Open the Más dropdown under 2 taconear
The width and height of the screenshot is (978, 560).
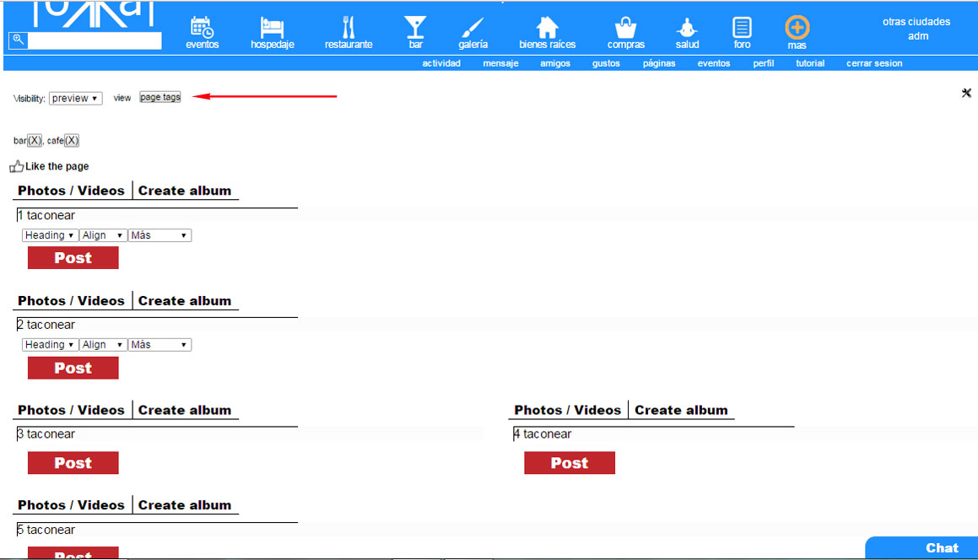[x=159, y=345]
